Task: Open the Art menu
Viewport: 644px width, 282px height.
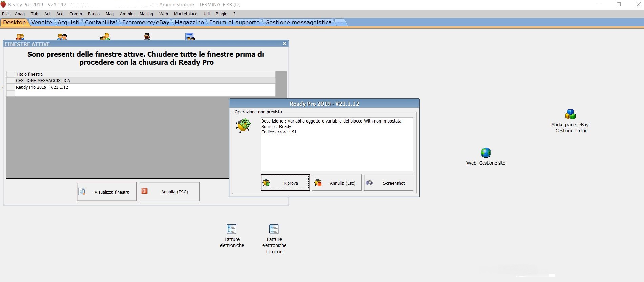Action: pos(47,14)
